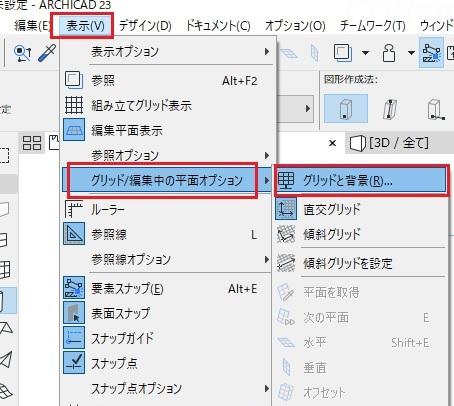The width and height of the screenshot is (454, 406).
Task: Toggle element snap toolbar button
Action: 431,53
